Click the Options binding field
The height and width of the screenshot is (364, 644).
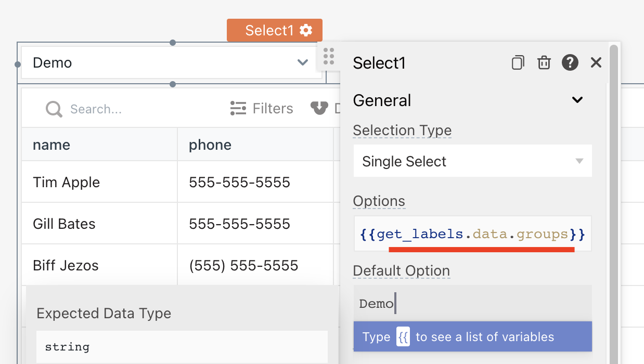point(472,234)
